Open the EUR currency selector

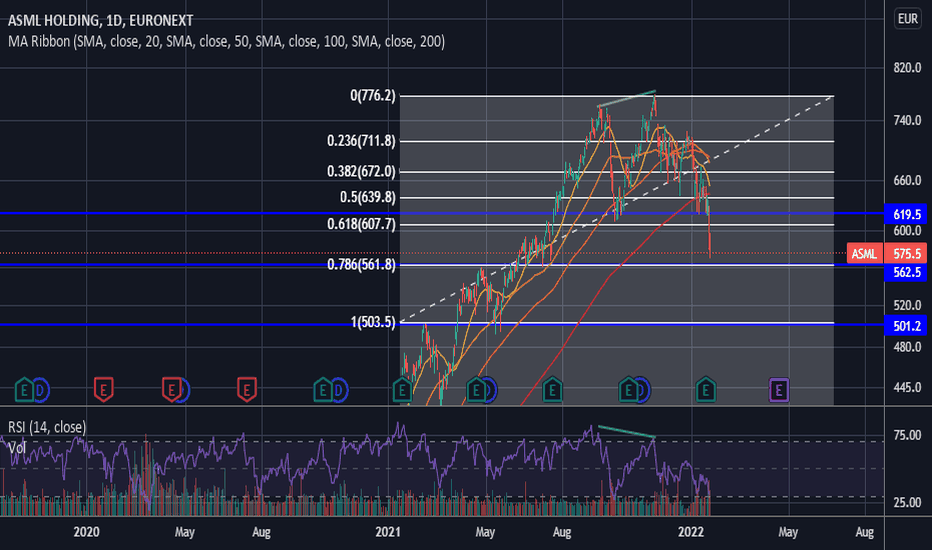(x=907, y=19)
